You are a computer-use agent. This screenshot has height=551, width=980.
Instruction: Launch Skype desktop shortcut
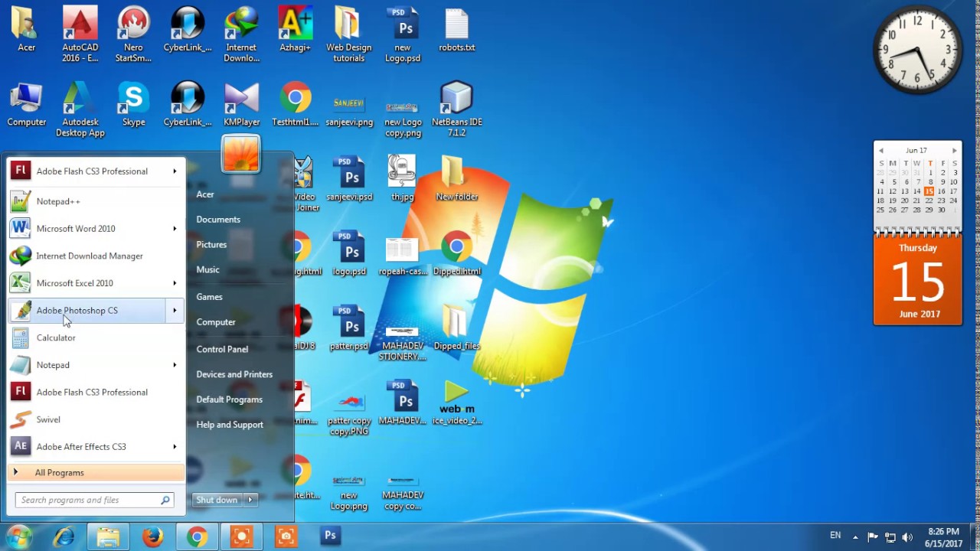coord(133,105)
